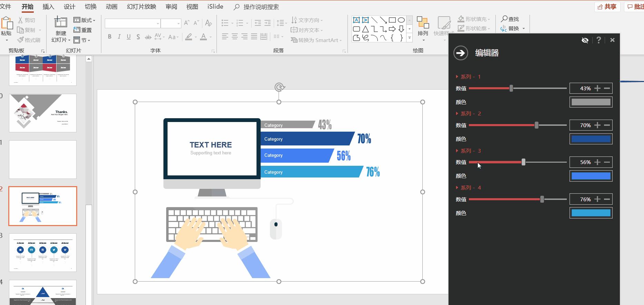
Task: Decrease 系列-2 value with minus
Action: click(607, 125)
